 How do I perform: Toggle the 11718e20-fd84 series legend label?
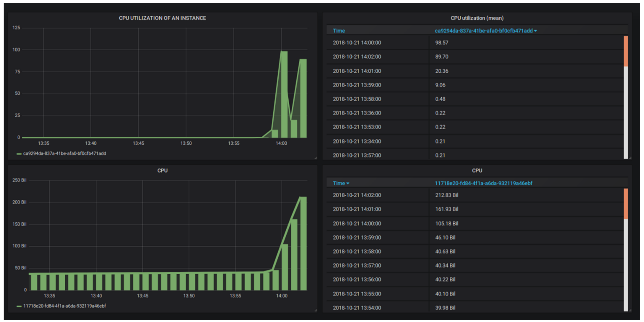(x=64, y=306)
